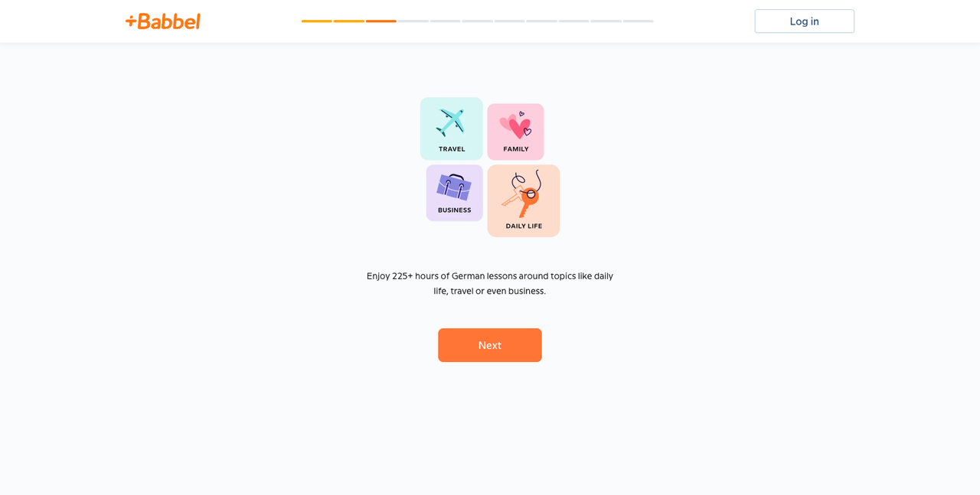Viewport: 980px width, 495px height.
Task: Jump to the last gray progress segment
Action: tap(639, 21)
